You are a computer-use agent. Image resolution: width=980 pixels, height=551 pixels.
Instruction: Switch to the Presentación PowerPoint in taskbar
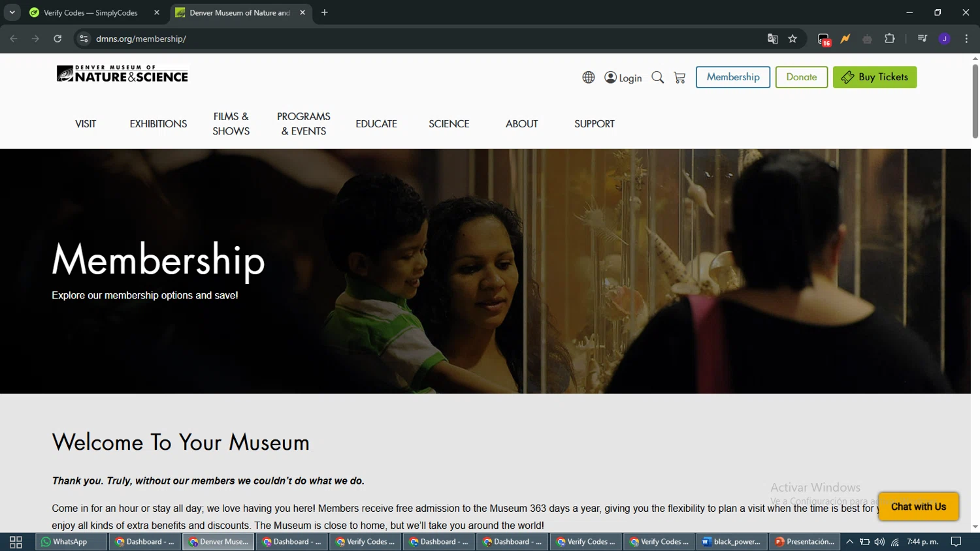tap(805, 542)
